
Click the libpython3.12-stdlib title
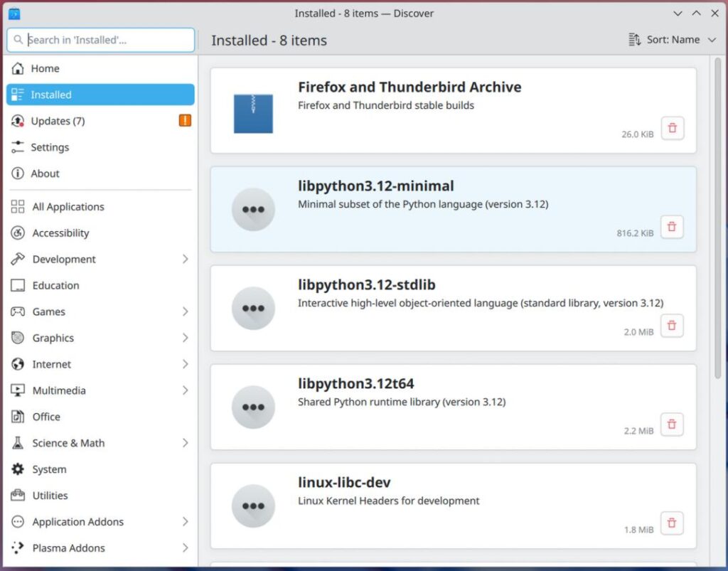367,284
